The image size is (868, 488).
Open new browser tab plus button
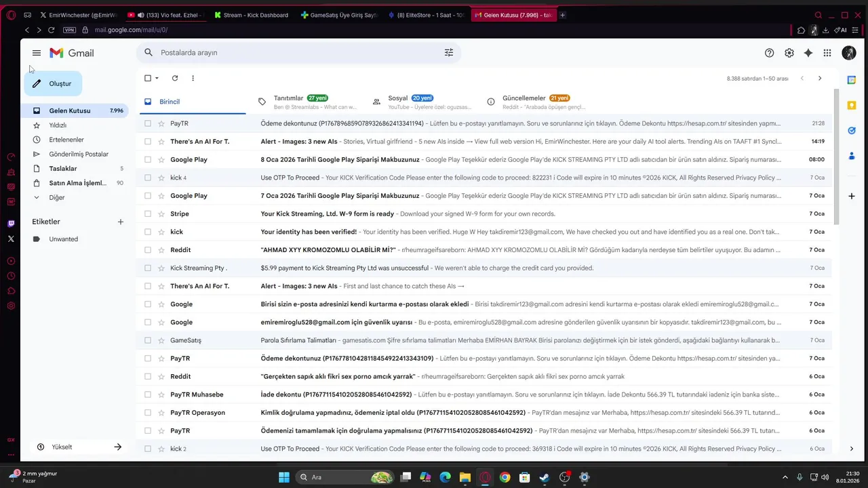coord(562,15)
